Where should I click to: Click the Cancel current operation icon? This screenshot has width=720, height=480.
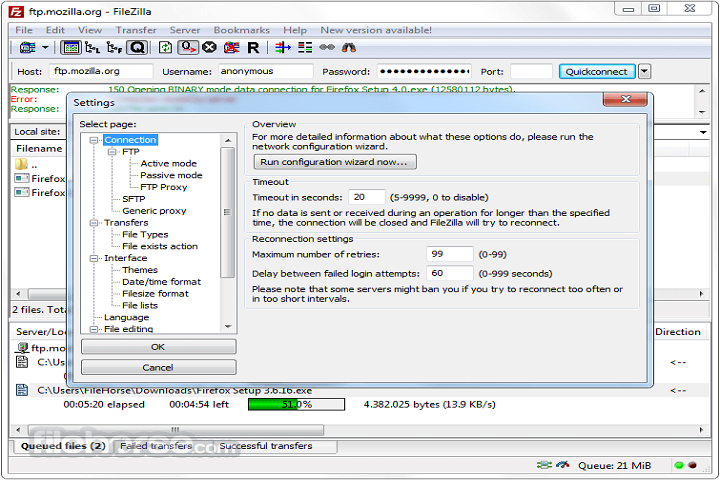click(209, 47)
